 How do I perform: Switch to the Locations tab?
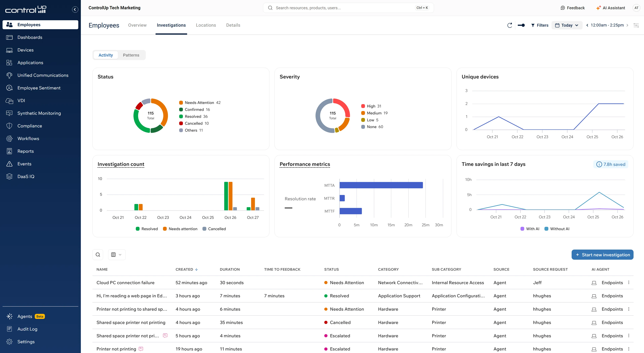coord(206,25)
